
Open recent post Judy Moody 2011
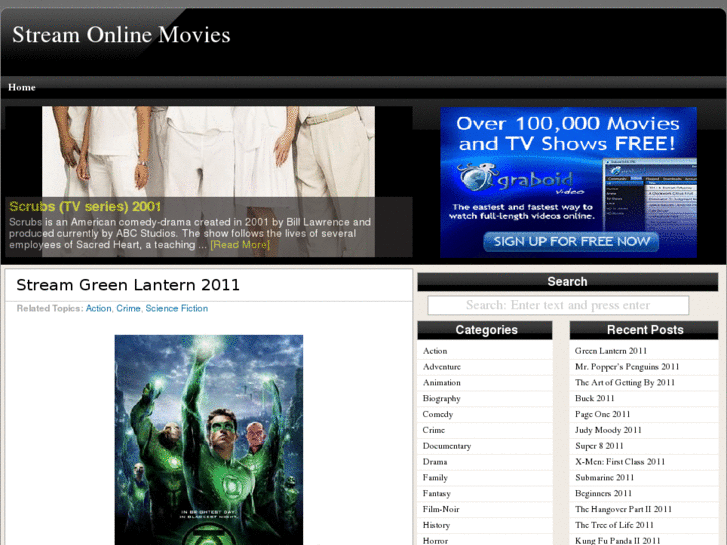coord(608,430)
